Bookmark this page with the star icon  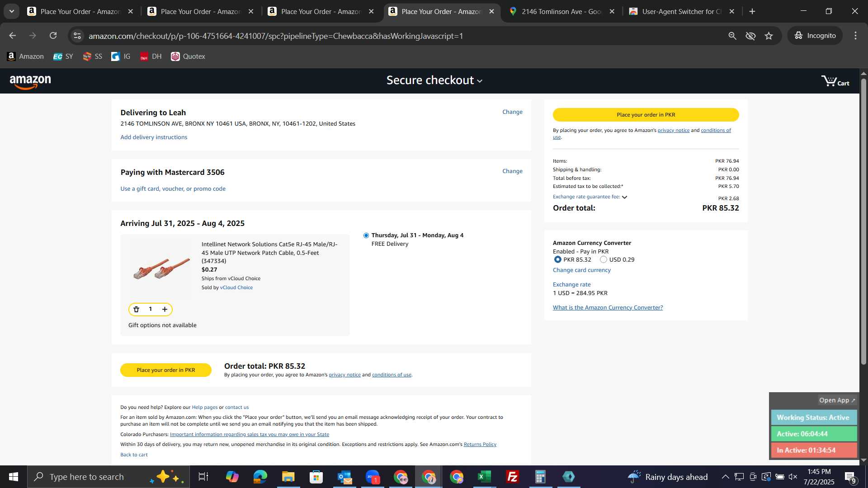(x=769, y=36)
